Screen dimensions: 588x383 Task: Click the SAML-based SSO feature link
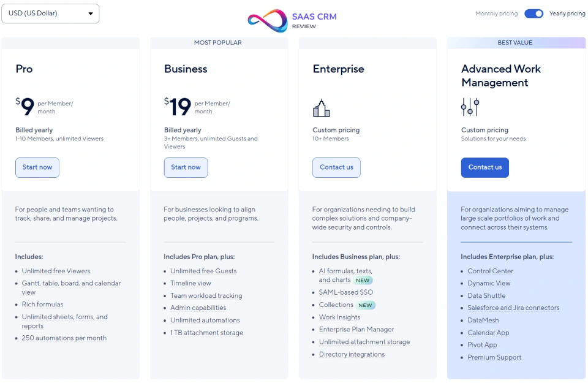pyautogui.click(x=345, y=292)
